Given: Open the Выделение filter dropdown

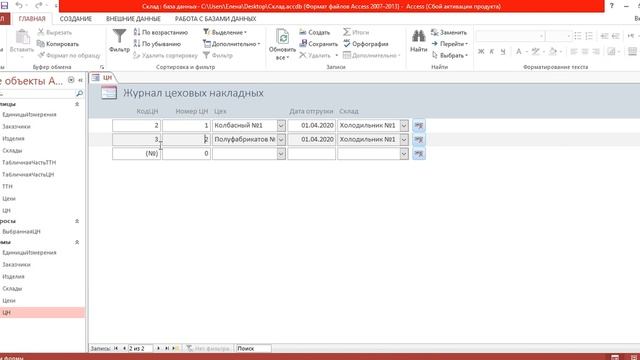Looking at the screenshot, I should click(225, 32).
